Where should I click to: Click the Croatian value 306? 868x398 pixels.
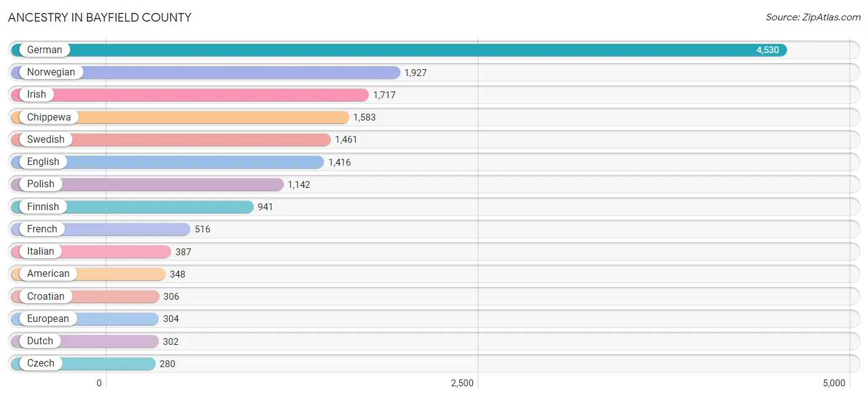point(172,297)
